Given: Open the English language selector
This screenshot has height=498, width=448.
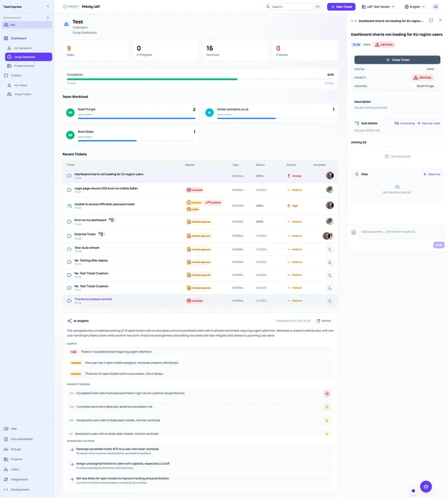Looking at the screenshot, I should tap(414, 7).
